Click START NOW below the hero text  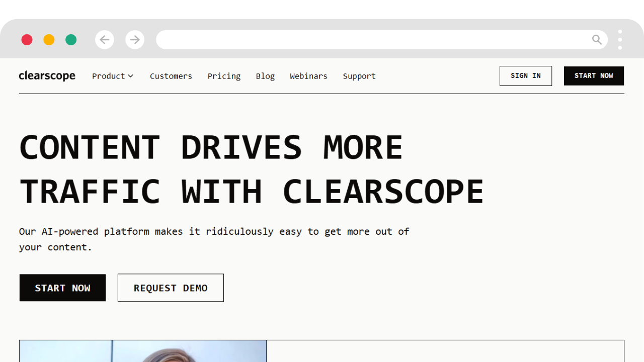coord(62,288)
